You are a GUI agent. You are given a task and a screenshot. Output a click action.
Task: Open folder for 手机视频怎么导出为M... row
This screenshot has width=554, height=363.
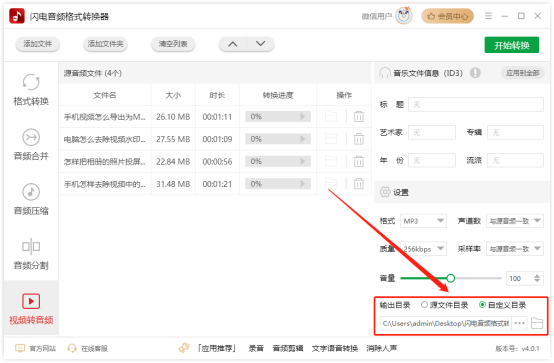click(331, 116)
